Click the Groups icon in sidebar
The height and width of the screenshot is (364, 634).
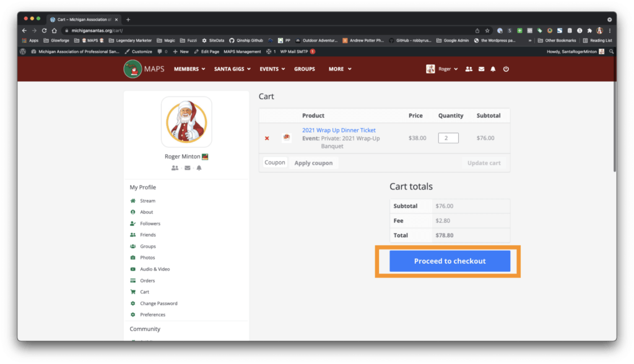click(x=132, y=246)
